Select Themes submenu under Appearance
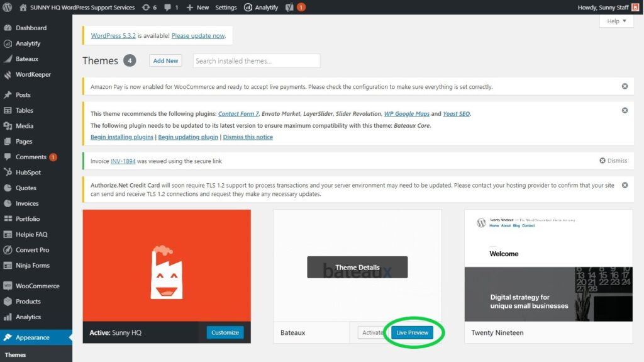This screenshot has height=362, width=644. click(15, 354)
